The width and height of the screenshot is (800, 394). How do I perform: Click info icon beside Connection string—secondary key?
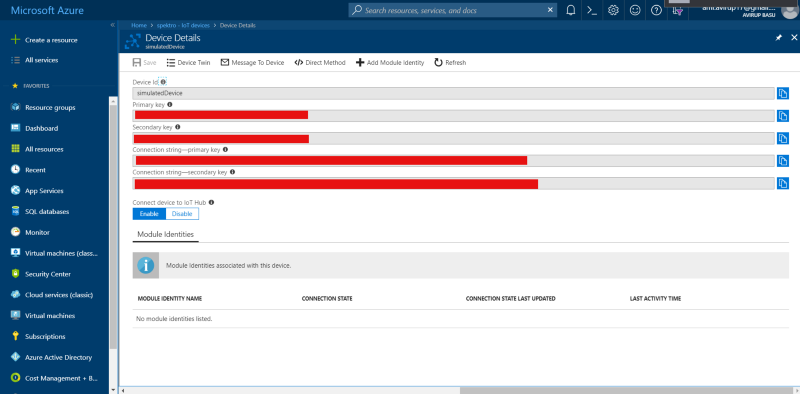232,172
